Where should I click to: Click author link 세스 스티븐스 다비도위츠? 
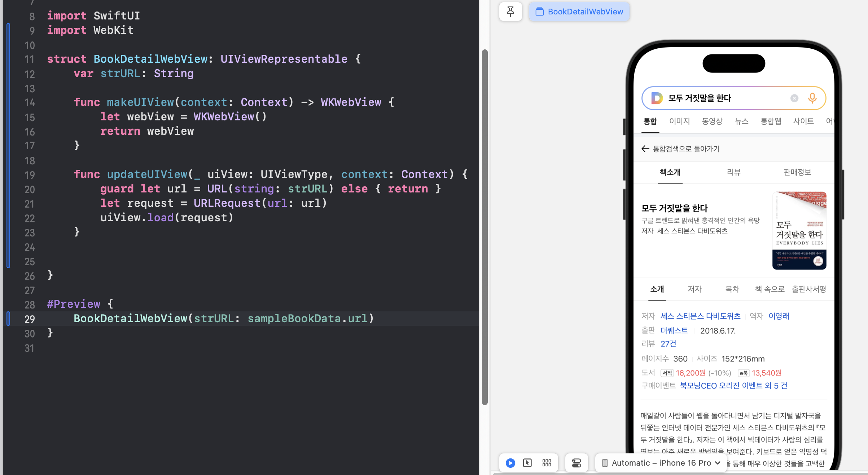700,316
